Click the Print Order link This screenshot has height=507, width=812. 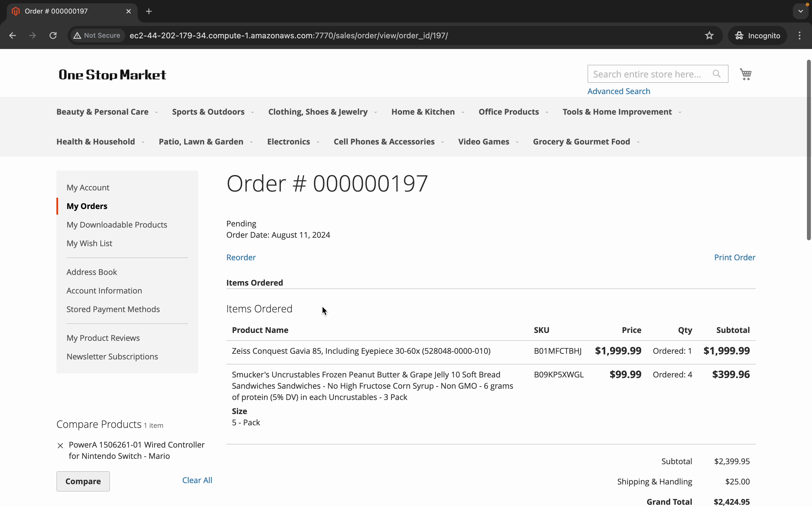(x=734, y=257)
